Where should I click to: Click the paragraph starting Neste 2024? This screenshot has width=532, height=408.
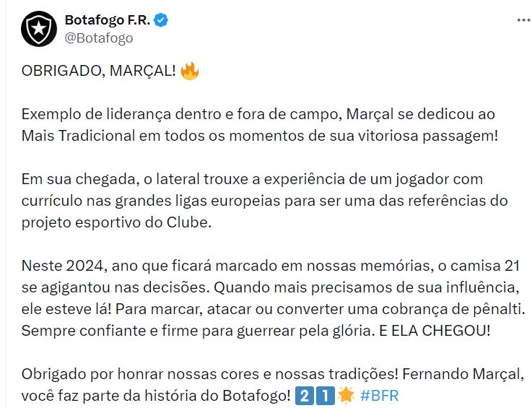coord(274,298)
